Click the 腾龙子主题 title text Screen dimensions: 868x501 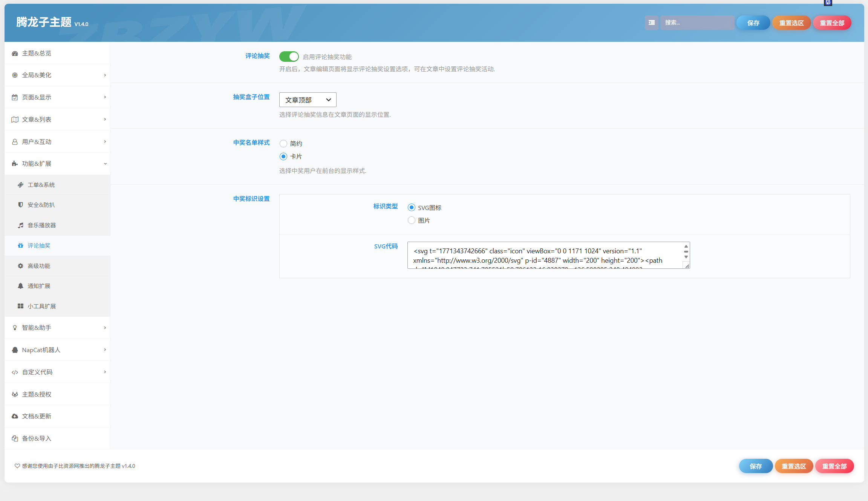(x=44, y=22)
